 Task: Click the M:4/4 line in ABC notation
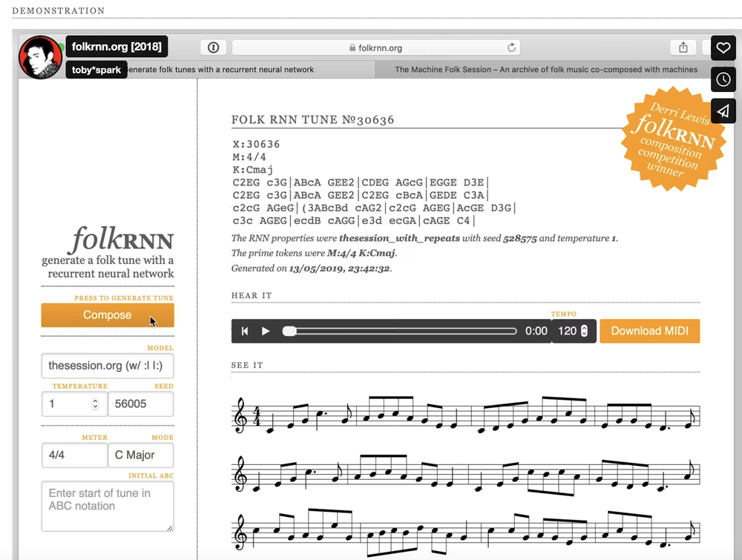coord(249,157)
